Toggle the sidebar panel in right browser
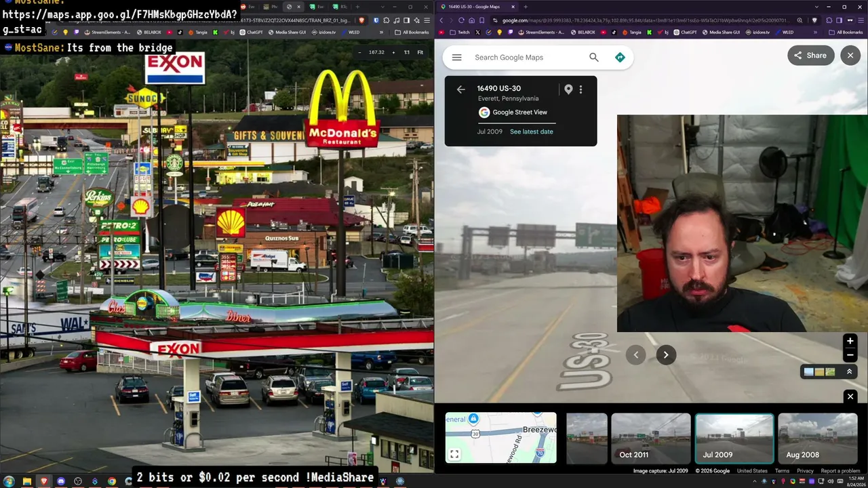The width and height of the screenshot is (868, 488). click(839, 20)
